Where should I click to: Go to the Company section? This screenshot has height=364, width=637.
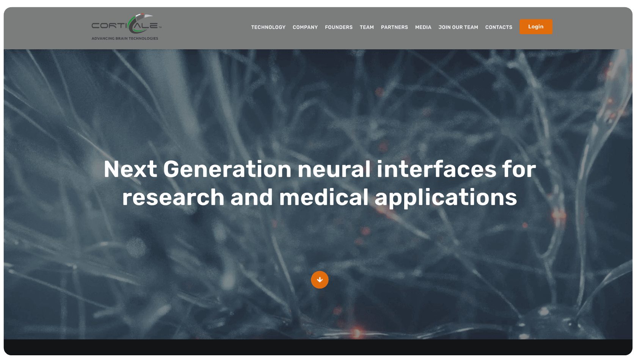(305, 27)
